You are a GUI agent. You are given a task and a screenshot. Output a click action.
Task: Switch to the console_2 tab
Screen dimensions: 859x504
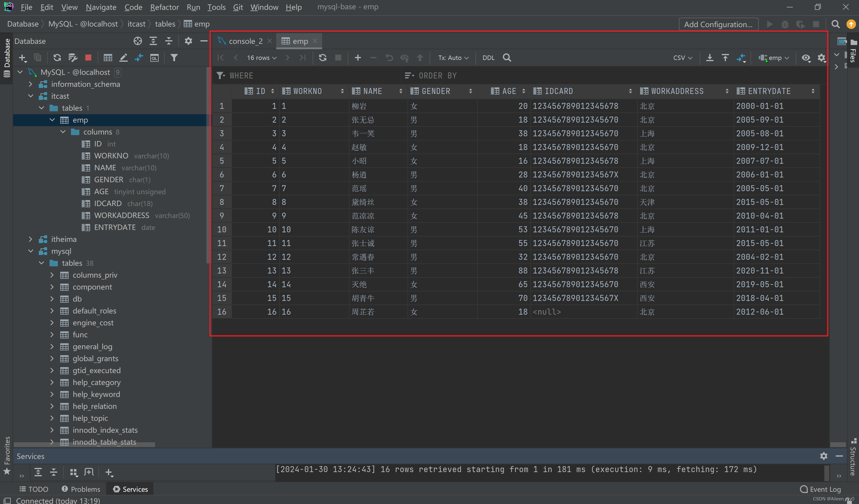tap(245, 41)
